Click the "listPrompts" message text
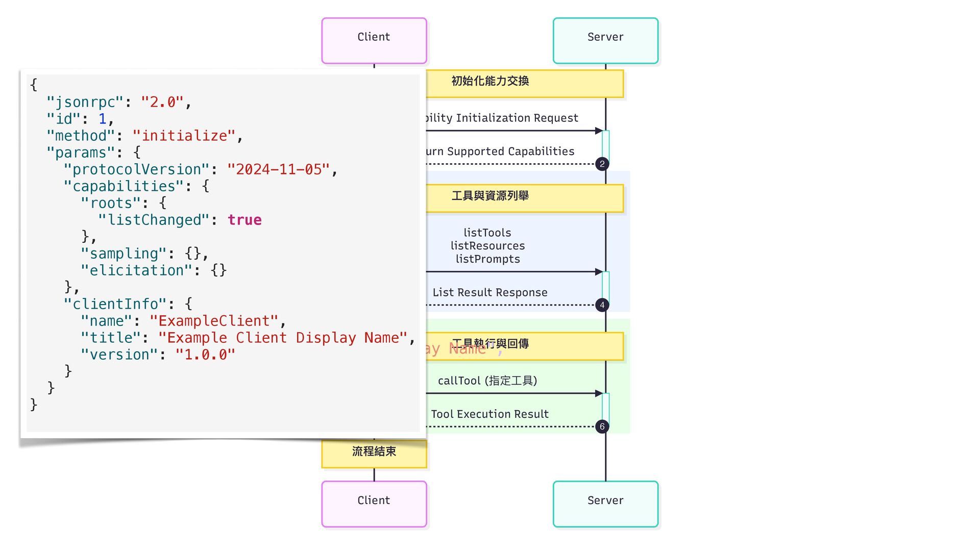980x551 pixels. [487, 259]
